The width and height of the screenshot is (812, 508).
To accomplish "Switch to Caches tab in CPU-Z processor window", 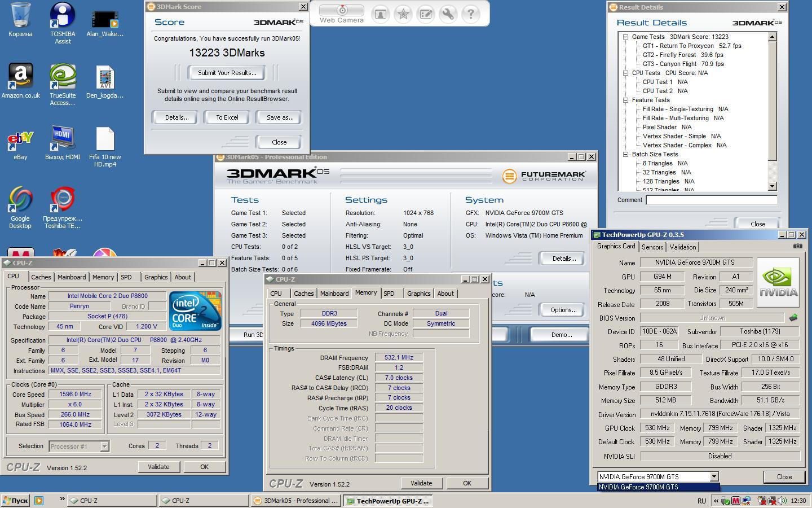I will pyautogui.click(x=41, y=277).
